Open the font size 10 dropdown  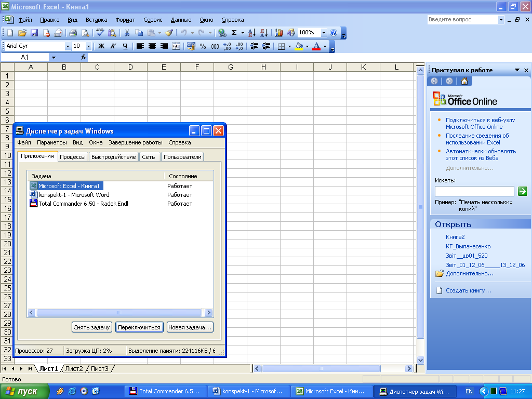[88, 46]
